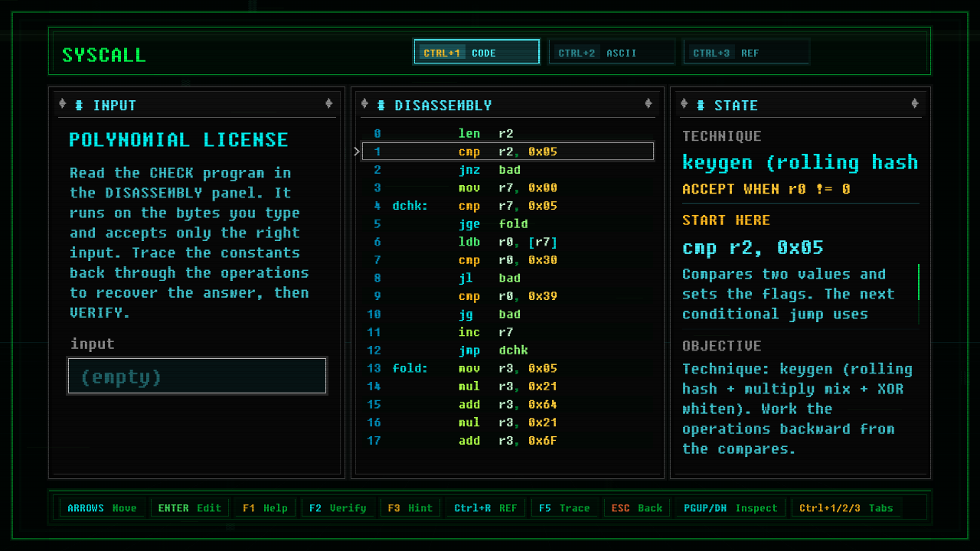Request a hint via F3 Hint

point(410,508)
